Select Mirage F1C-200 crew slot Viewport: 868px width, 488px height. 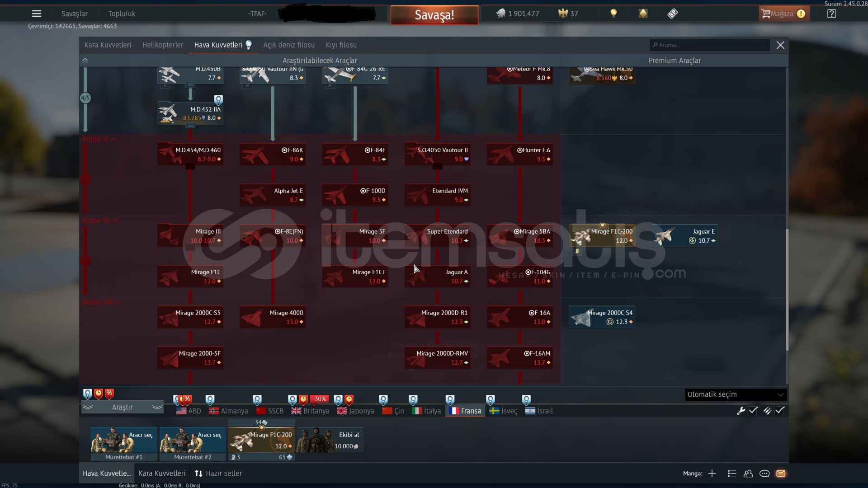pyautogui.click(x=261, y=440)
